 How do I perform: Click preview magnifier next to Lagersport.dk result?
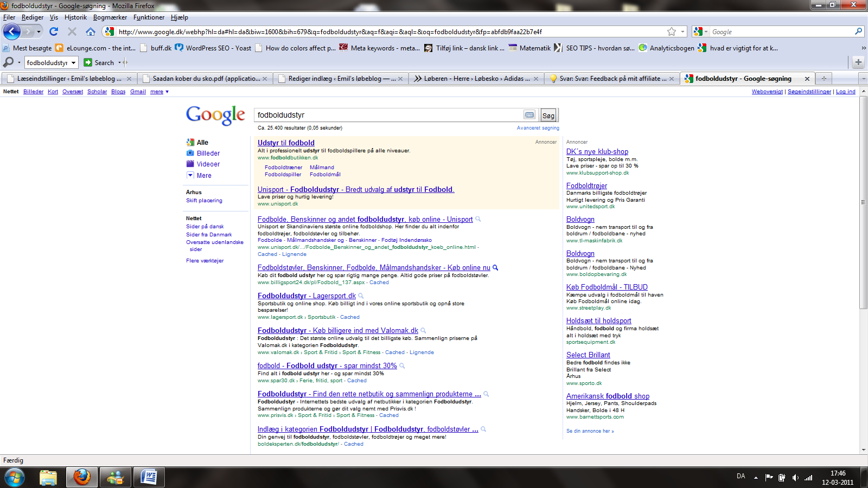coord(361,296)
